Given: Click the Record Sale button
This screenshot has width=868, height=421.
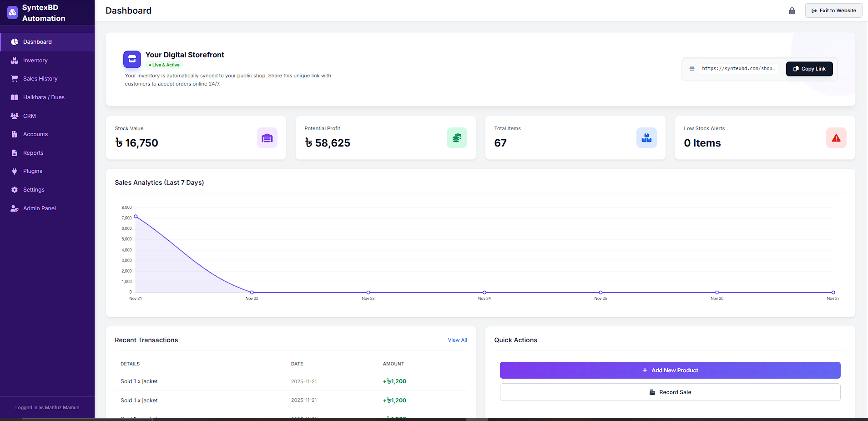Looking at the screenshot, I should [x=670, y=392].
